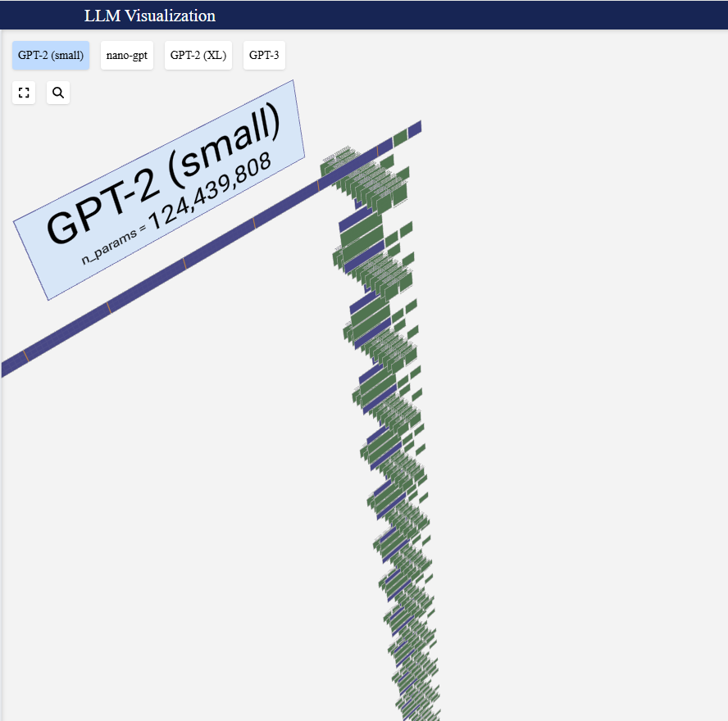Click the LLM Visualization header title
Screen dimensions: 728x721
[149, 16]
